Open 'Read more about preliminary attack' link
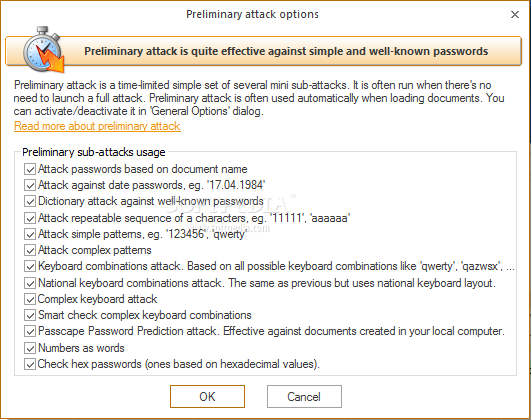 pyautogui.click(x=97, y=126)
